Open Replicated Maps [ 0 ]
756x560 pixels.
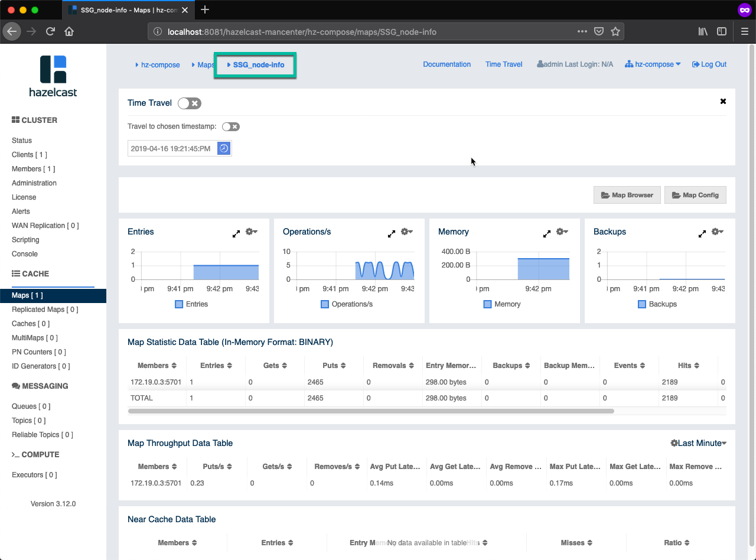click(x=45, y=310)
